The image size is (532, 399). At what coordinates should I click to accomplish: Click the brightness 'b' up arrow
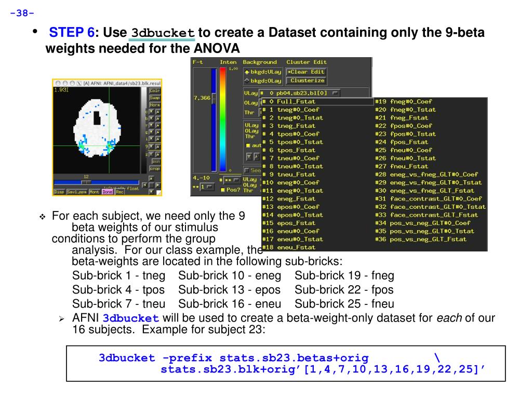pyautogui.click(x=158, y=118)
